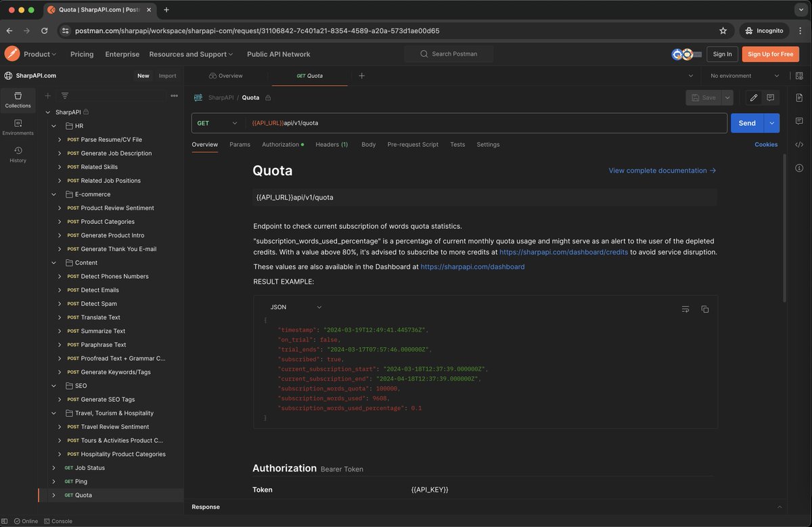Viewport: 812px width, 527px height.
Task: Open View complete documentation link
Action: pyautogui.click(x=662, y=170)
